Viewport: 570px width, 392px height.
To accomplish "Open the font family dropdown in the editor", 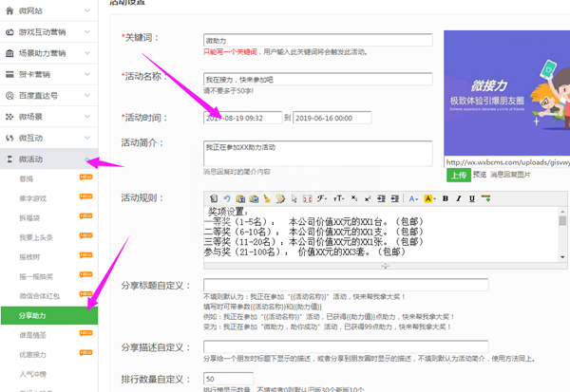I will (322, 198).
